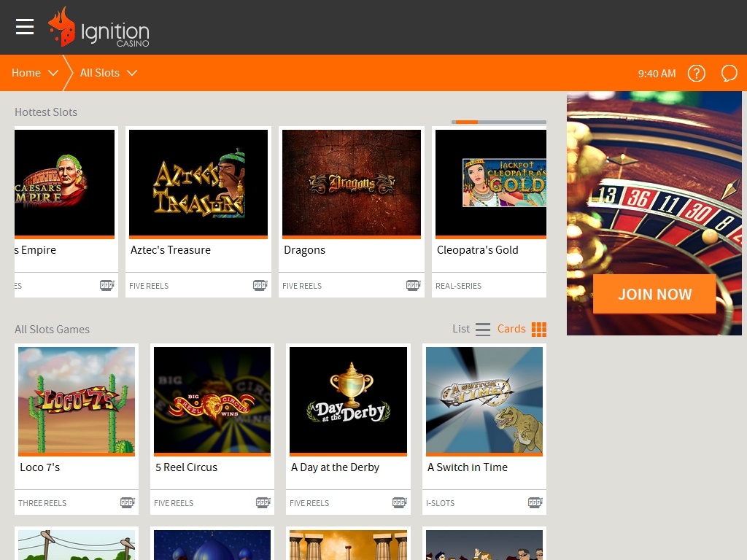Click slot machine icon on Loco 7's card
This screenshot has width=747, height=560.
(128, 502)
